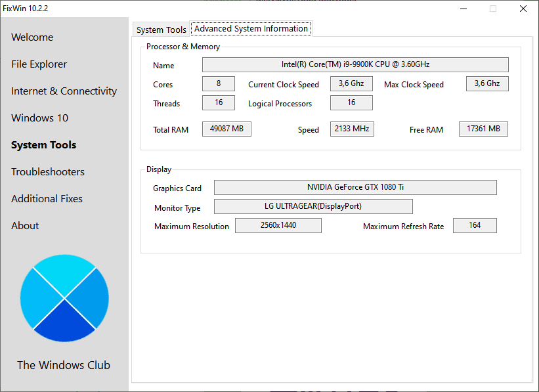Click the Free RAM label
Screen dimensions: 539x392
point(426,129)
